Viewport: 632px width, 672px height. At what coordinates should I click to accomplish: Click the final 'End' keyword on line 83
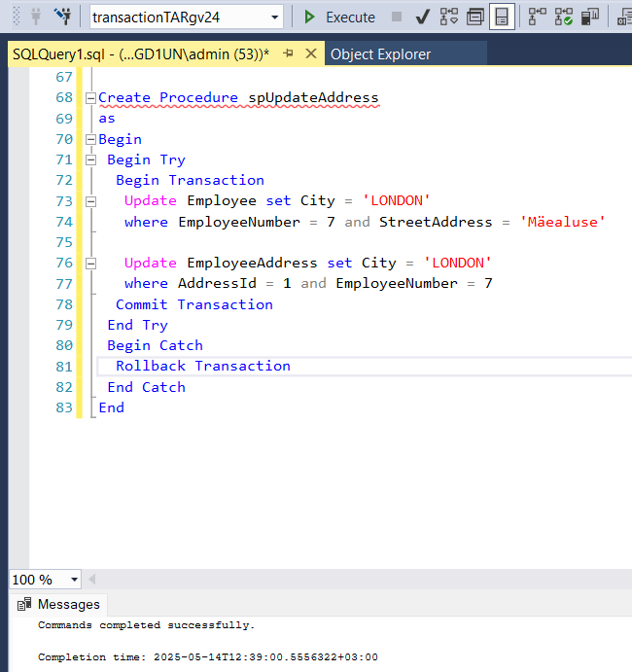click(112, 407)
